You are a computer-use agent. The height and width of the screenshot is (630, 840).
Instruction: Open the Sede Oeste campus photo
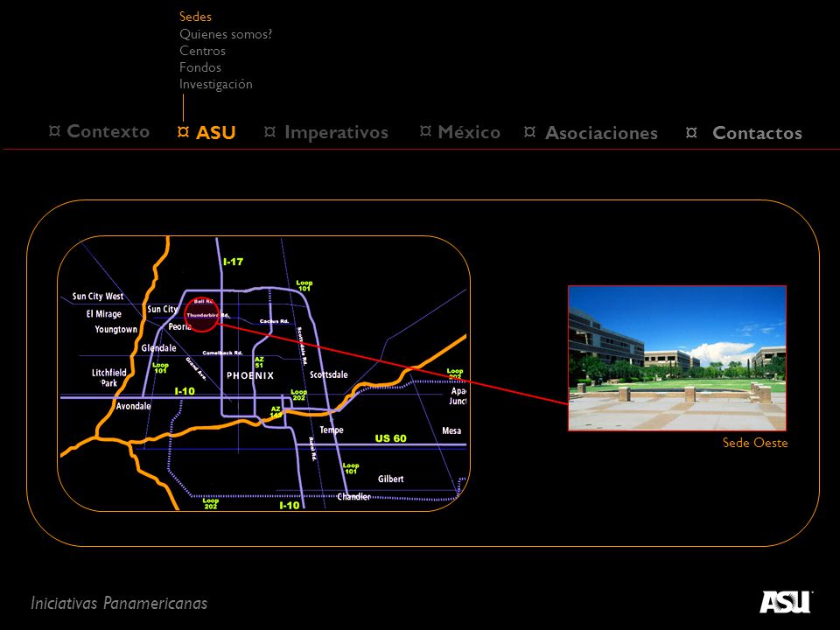(x=677, y=358)
